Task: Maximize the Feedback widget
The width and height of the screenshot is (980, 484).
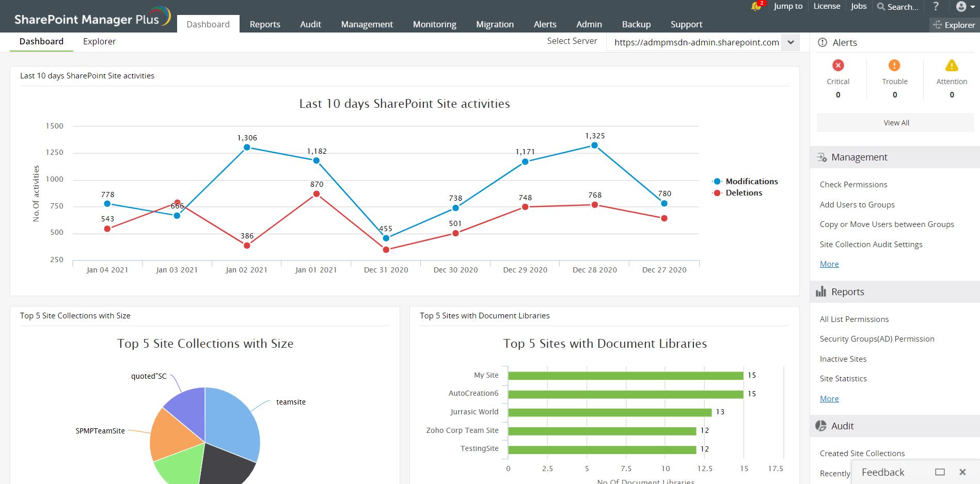Action: point(940,472)
